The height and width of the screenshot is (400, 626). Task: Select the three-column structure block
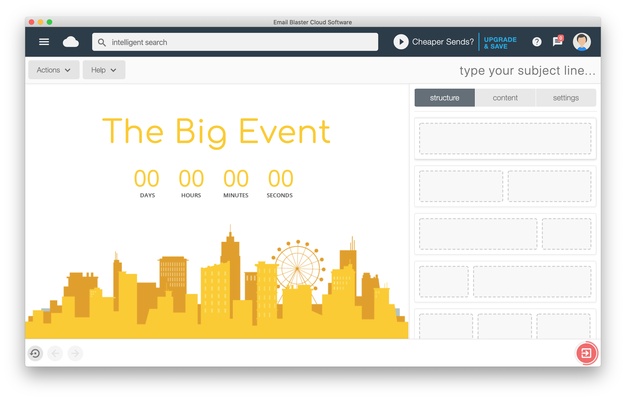pyautogui.click(x=505, y=324)
